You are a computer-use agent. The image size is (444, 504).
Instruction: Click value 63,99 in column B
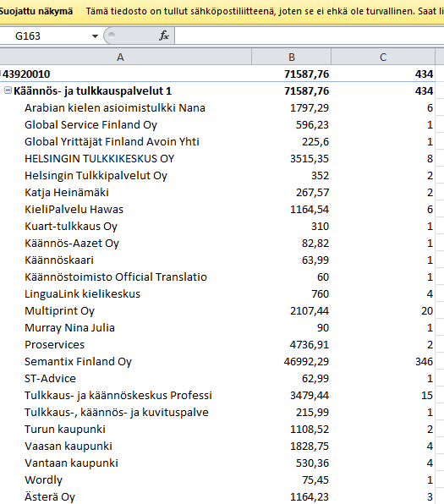click(315, 260)
